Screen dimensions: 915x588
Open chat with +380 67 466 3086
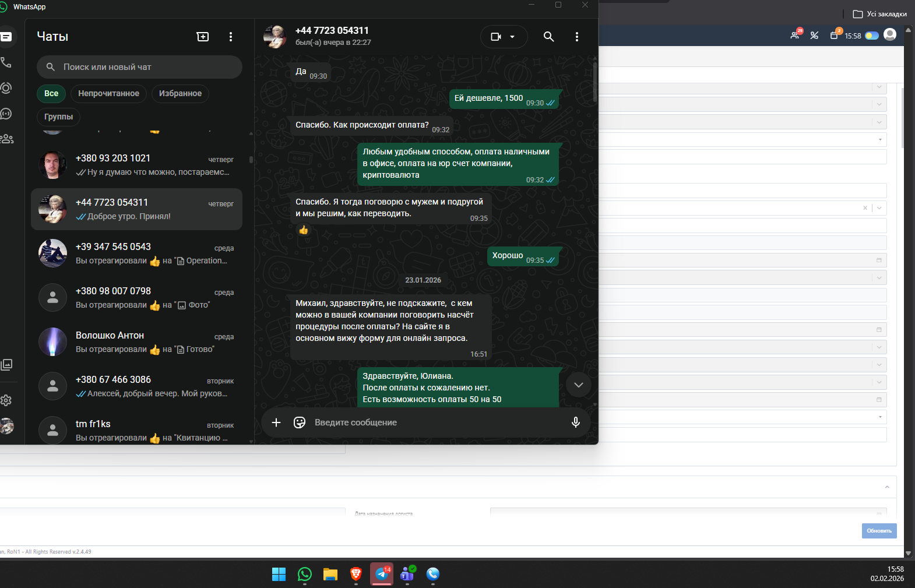tap(136, 386)
